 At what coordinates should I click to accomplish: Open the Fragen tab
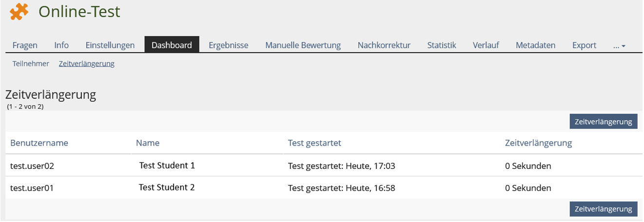(x=25, y=45)
